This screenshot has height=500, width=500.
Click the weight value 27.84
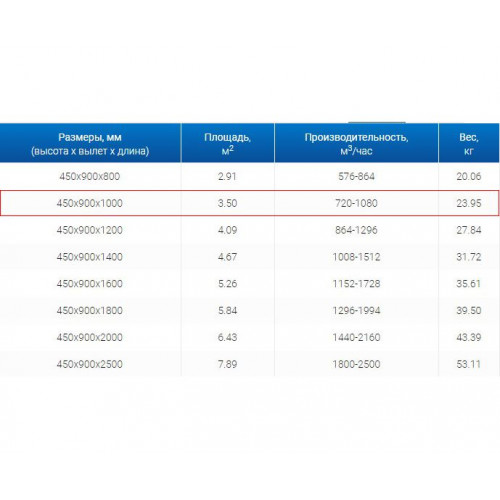tap(469, 230)
